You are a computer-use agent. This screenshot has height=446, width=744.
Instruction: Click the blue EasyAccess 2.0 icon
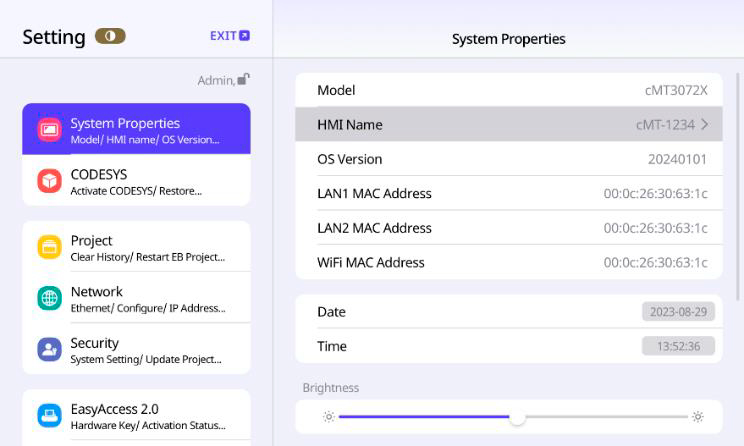tap(49, 416)
